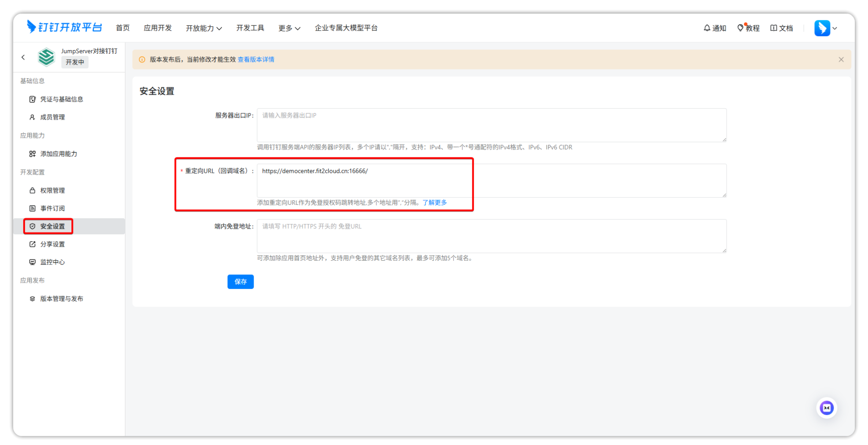Click the DingTalk Open Platform logo
The height and width of the screenshot is (445, 868).
tap(64, 27)
